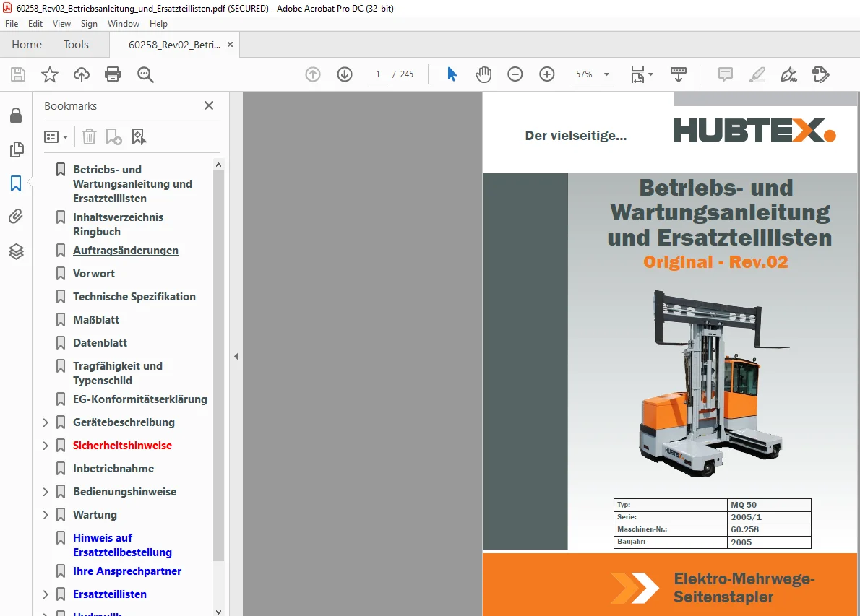Go to EG-Konformitätserklärung bookmark
This screenshot has width=860, height=616.
[x=140, y=399]
